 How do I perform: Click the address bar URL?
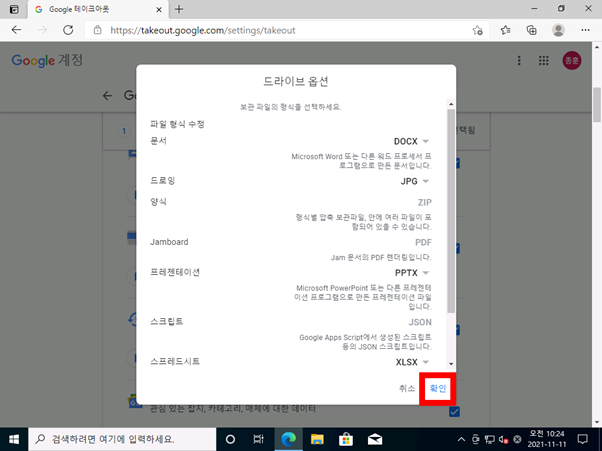pos(203,30)
